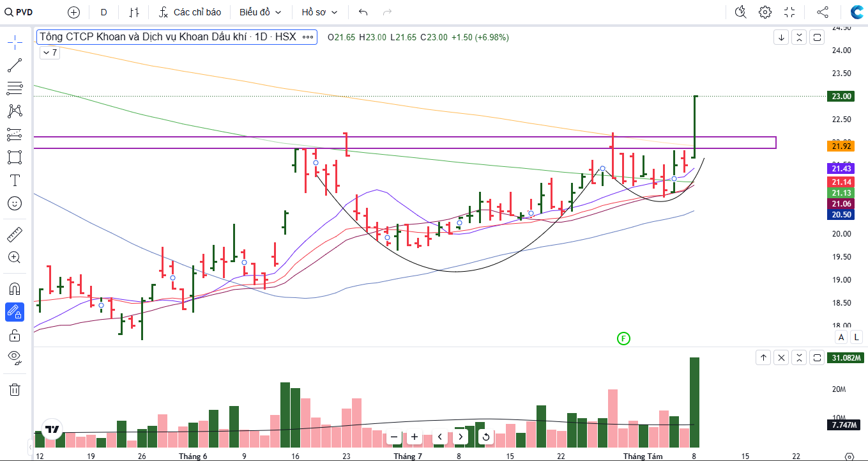Undo the last chart action
This screenshot has width=868, height=461.
363,12
